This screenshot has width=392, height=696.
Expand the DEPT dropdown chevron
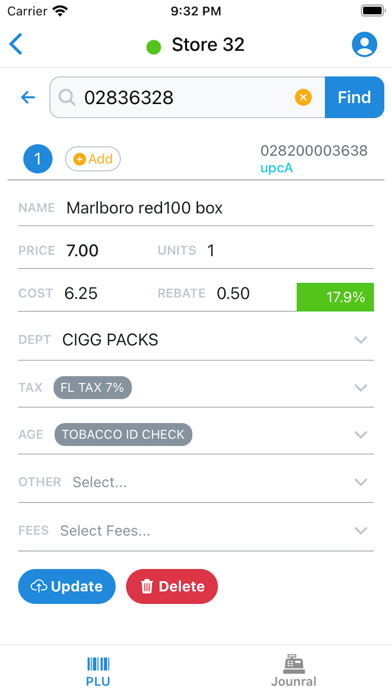click(361, 340)
